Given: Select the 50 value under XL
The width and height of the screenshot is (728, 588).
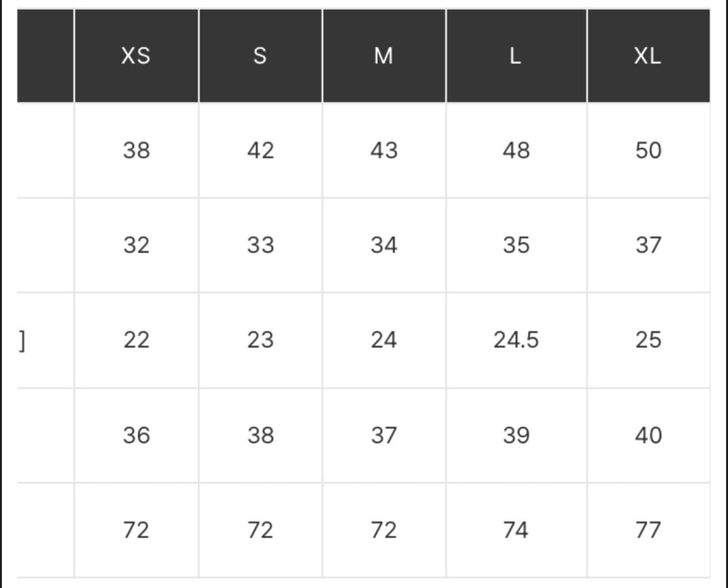Looking at the screenshot, I should pos(648,151).
